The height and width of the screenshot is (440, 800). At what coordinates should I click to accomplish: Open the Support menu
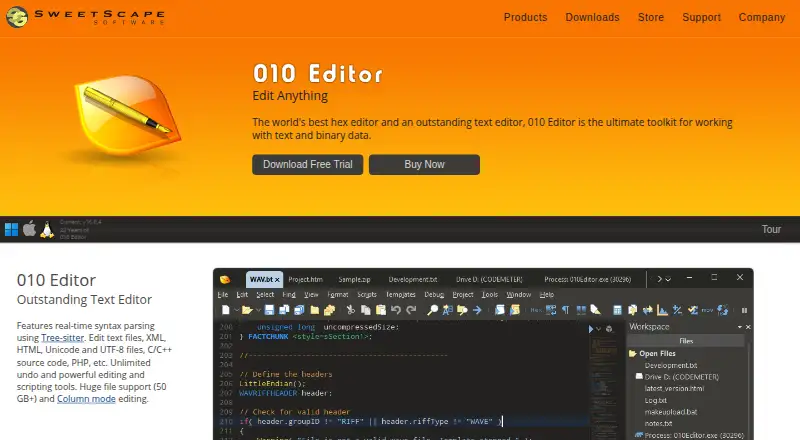pyautogui.click(x=701, y=17)
